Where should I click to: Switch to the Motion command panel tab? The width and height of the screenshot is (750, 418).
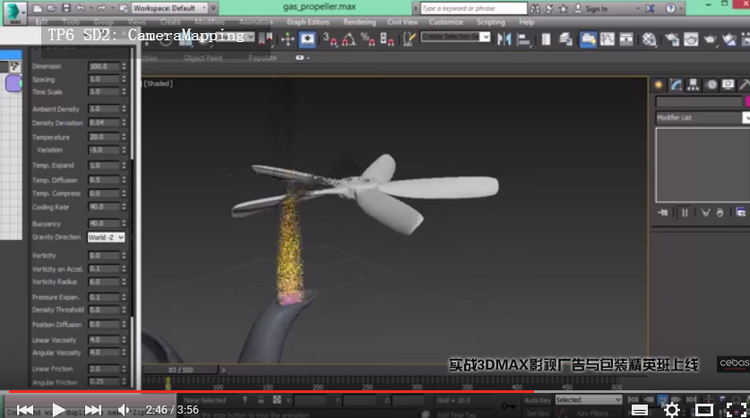(x=711, y=85)
